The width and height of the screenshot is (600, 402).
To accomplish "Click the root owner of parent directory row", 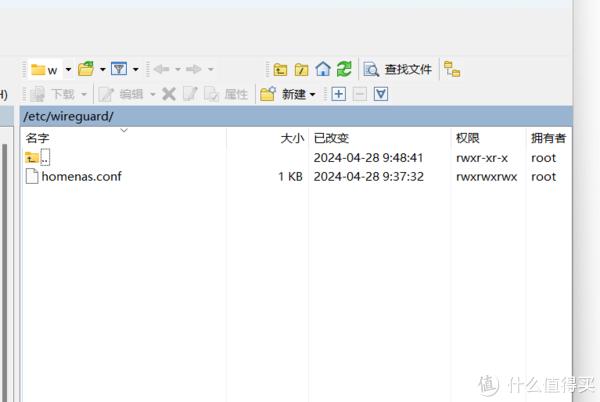I will 543,158.
